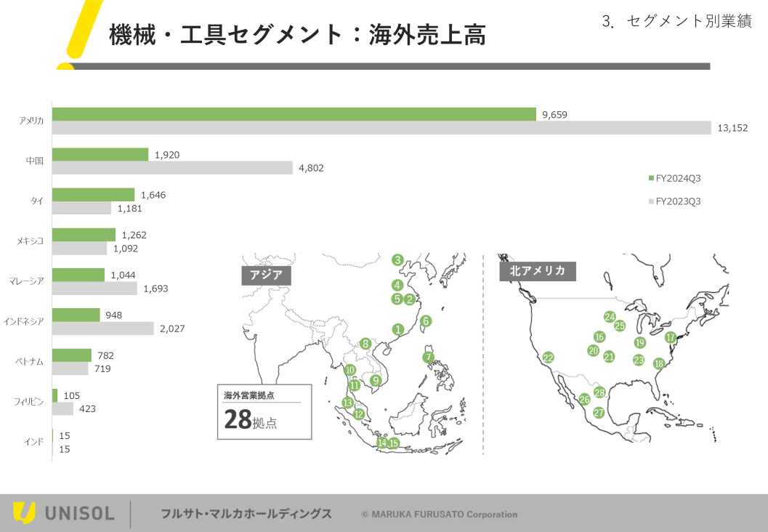Click map marker 3 in Asia map
This screenshot has width=768, height=532.
(397, 259)
